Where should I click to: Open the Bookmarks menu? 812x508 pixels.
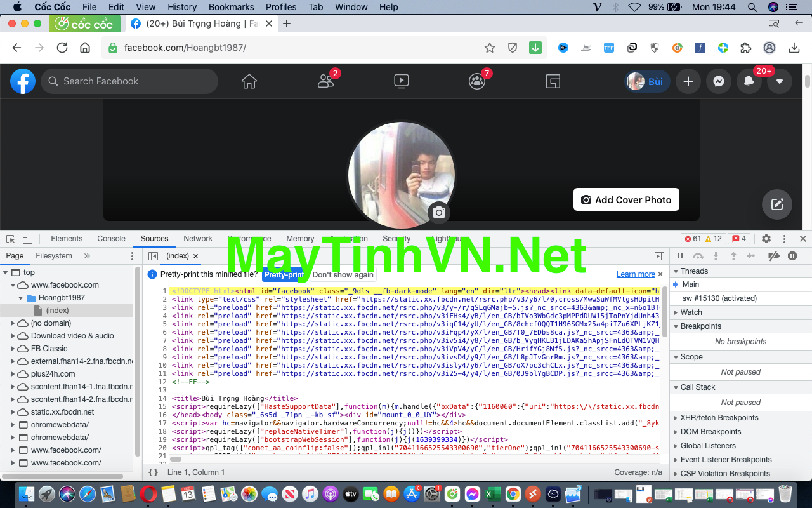click(232, 7)
